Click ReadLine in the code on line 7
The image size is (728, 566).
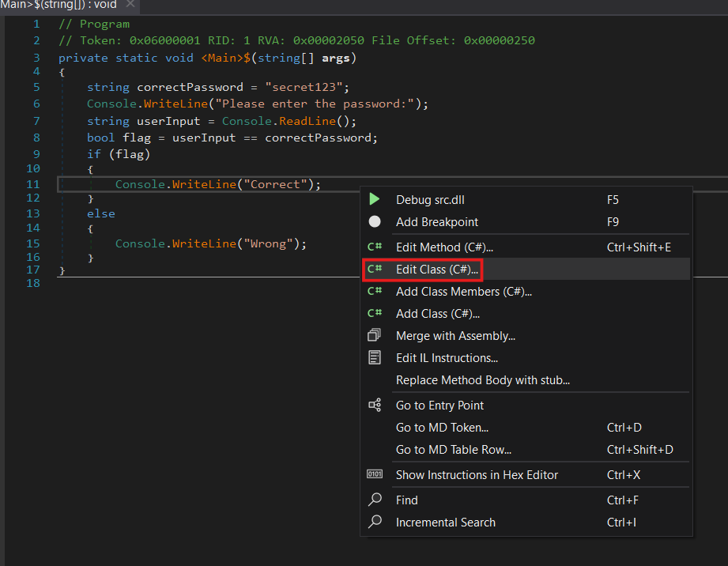307,121
